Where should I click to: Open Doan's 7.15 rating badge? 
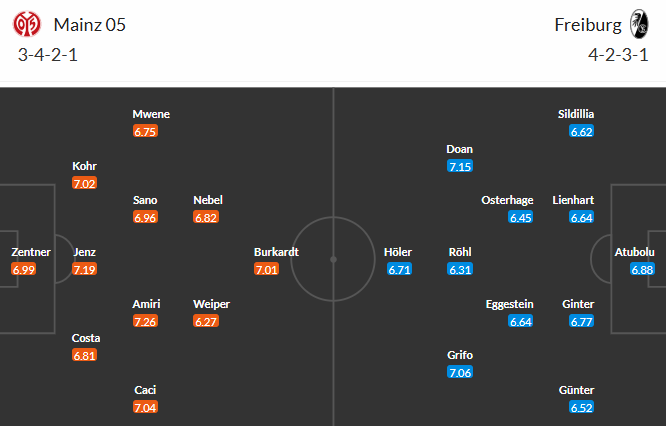460,166
